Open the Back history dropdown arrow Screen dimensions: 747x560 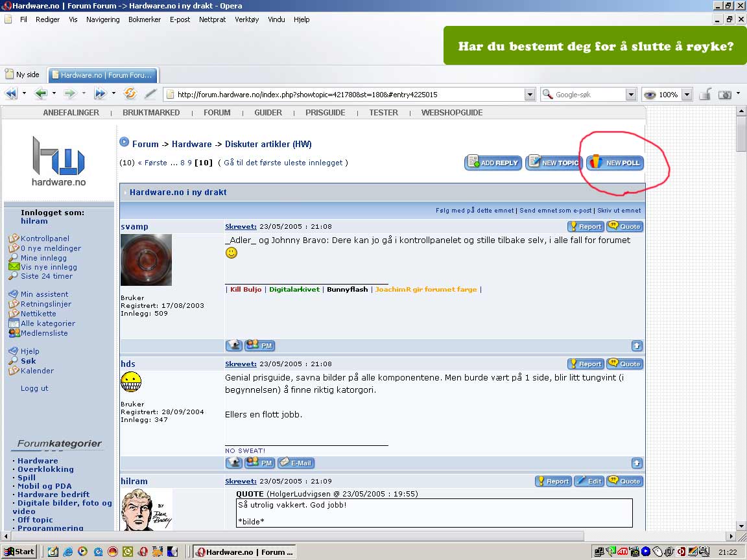click(x=54, y=93)
